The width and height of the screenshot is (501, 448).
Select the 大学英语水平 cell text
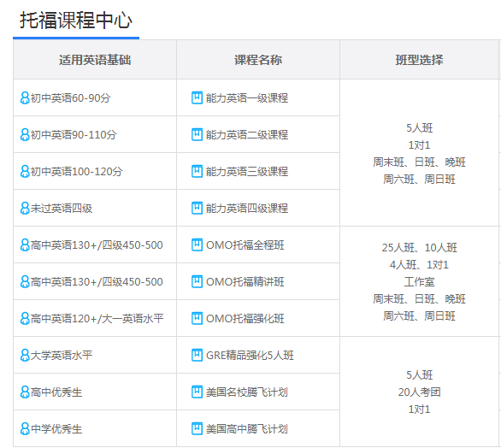point(62,356)
